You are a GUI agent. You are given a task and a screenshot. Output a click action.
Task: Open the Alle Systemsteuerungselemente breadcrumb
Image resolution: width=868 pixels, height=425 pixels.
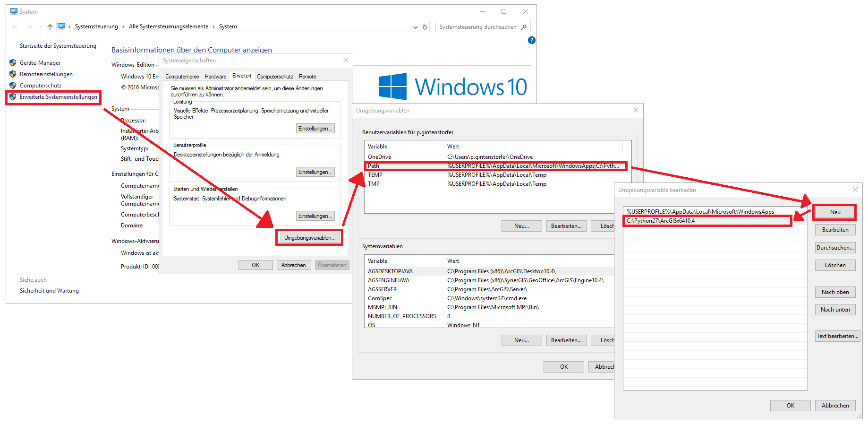point(169,26)
